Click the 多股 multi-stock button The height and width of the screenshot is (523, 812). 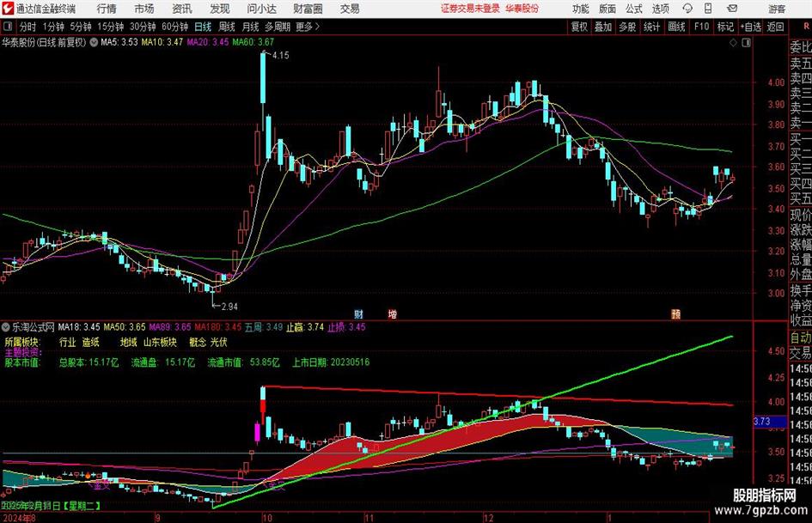(x=627, y=27)
